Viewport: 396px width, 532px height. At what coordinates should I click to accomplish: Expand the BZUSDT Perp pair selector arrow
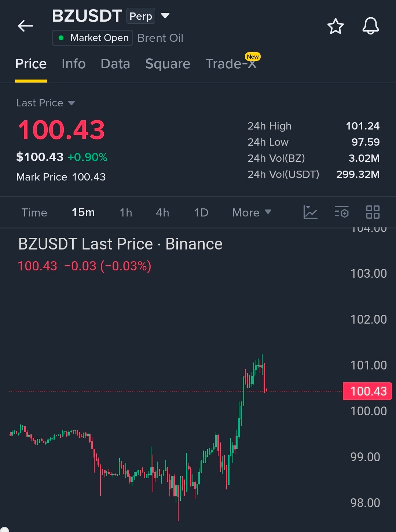pos(165,16)
